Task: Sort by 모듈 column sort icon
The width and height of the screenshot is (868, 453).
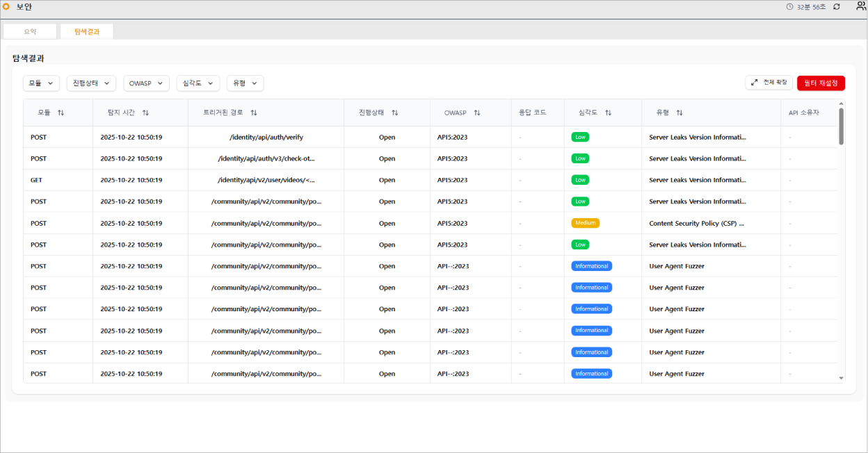Action: point(61,113)
